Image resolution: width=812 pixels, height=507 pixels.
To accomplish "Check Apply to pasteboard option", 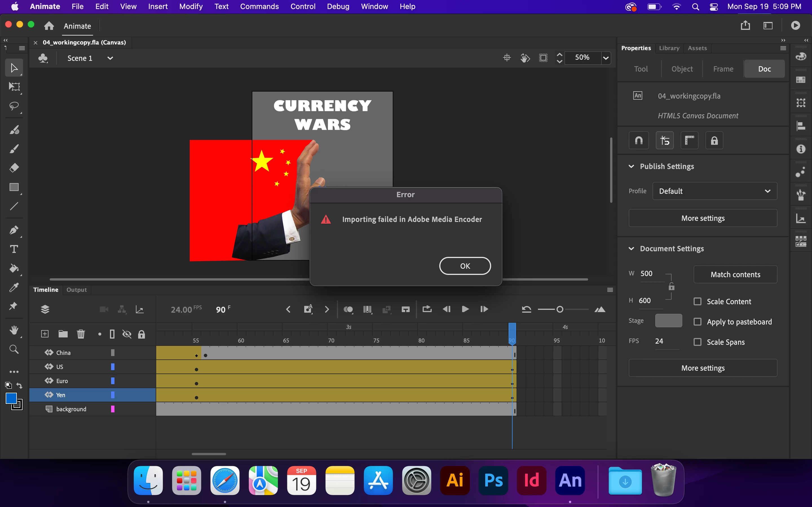I will 698,322.
